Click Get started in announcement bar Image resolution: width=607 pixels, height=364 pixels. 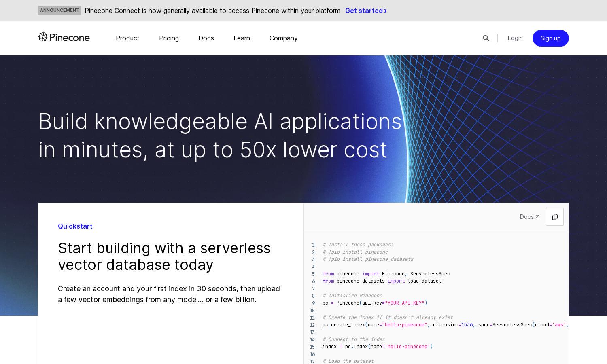click(x=366, y=11)
